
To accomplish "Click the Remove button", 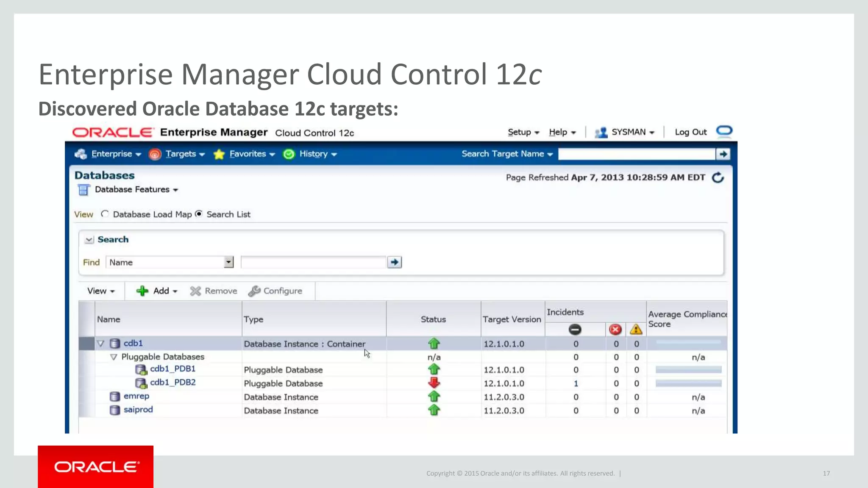I will click(x=214, y=291).
